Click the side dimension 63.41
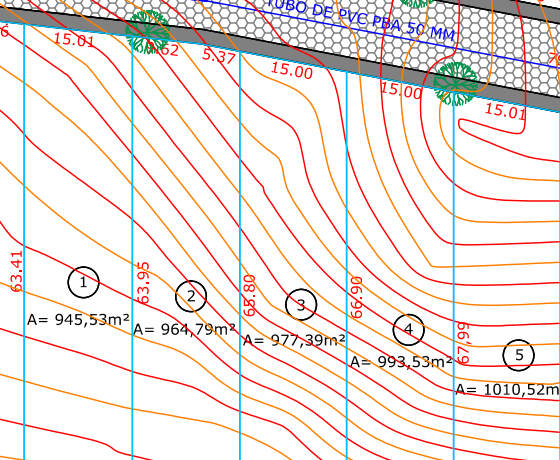The image size is (560, 460). [x=17, y=271]
